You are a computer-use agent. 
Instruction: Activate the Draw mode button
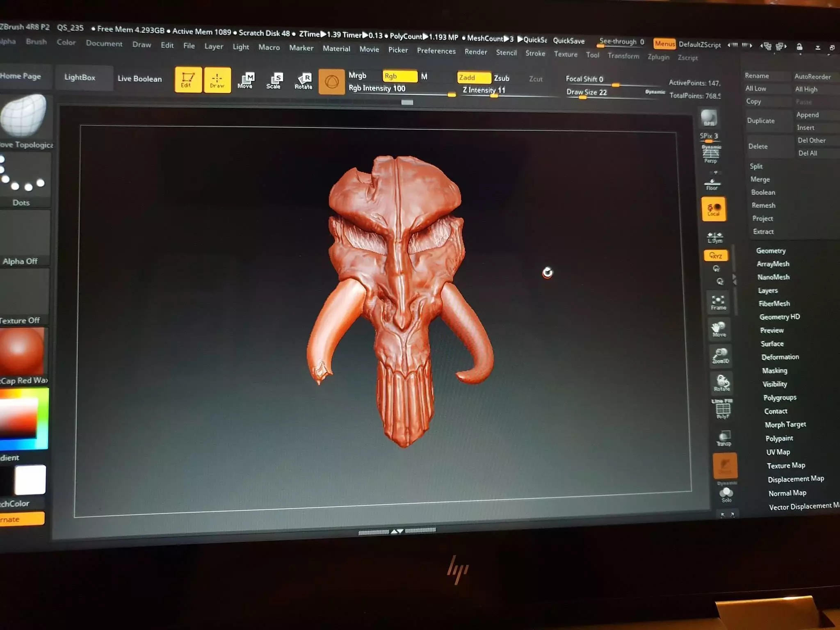217,80
